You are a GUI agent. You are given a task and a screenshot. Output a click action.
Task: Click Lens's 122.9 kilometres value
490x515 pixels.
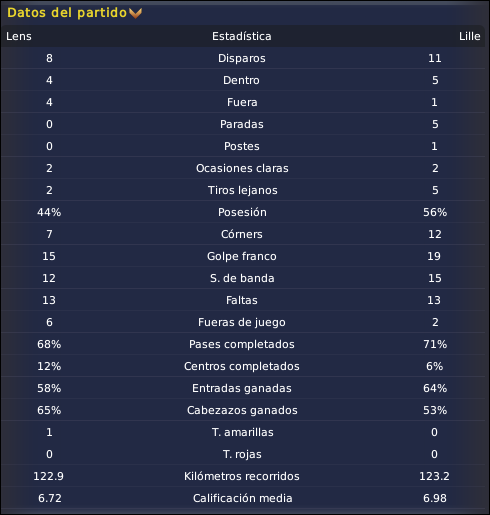pos(49,476)
